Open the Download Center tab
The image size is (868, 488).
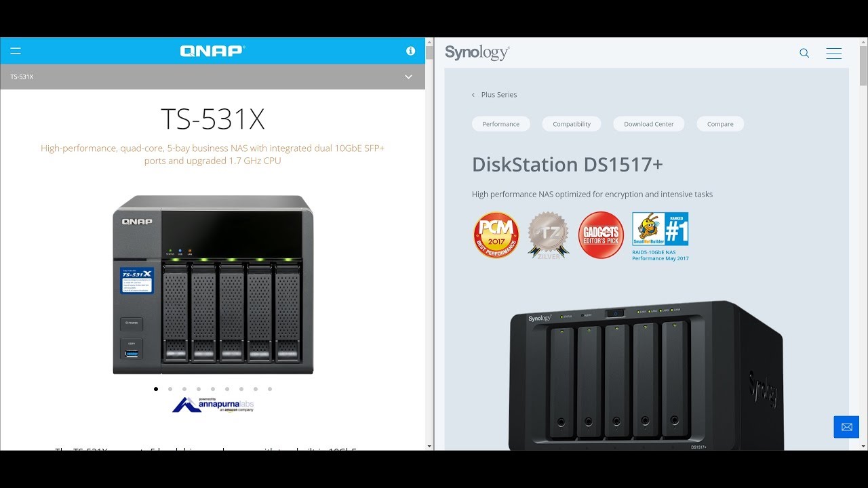649,124
